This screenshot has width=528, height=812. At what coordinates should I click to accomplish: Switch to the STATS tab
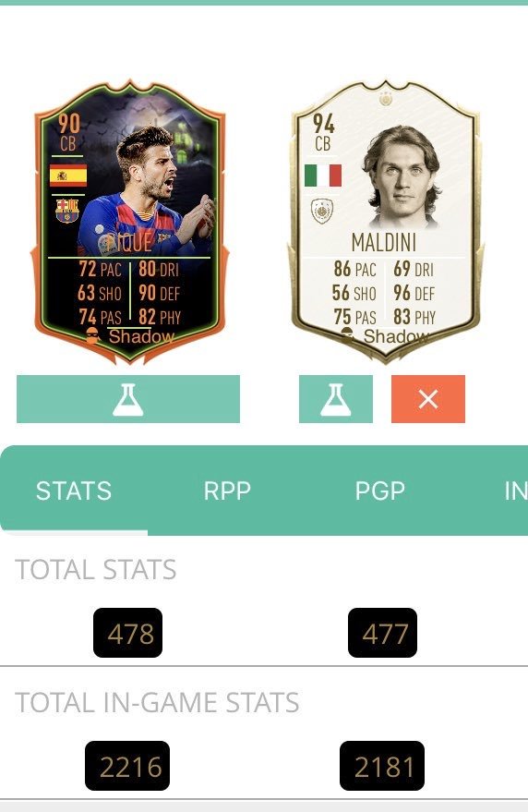coord(74,491)
